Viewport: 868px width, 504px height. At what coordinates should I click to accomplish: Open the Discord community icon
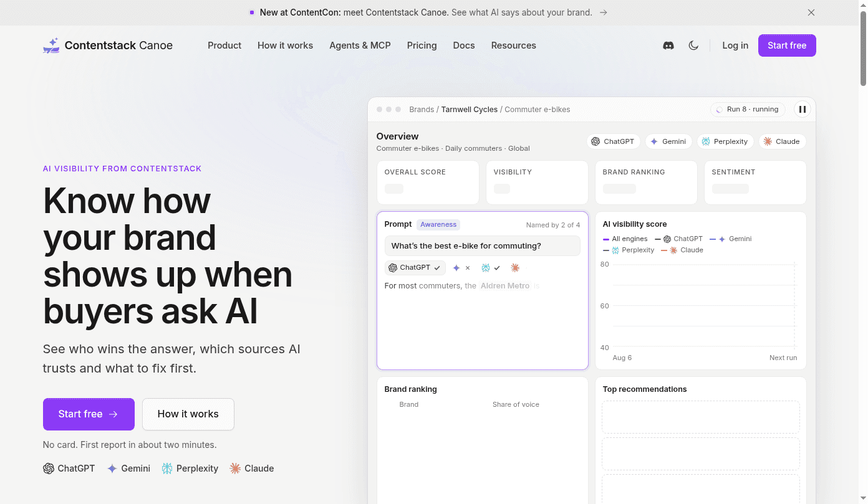pyautogui.click(x=668, y=45)
